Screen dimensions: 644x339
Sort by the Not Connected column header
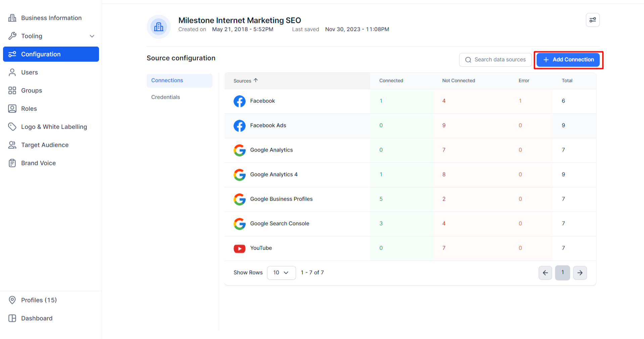[x=458, y=81]
